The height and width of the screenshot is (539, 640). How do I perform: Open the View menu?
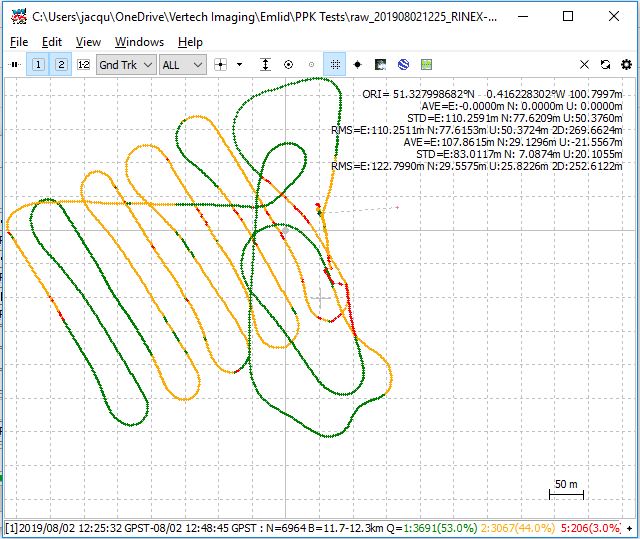(88, 42)
